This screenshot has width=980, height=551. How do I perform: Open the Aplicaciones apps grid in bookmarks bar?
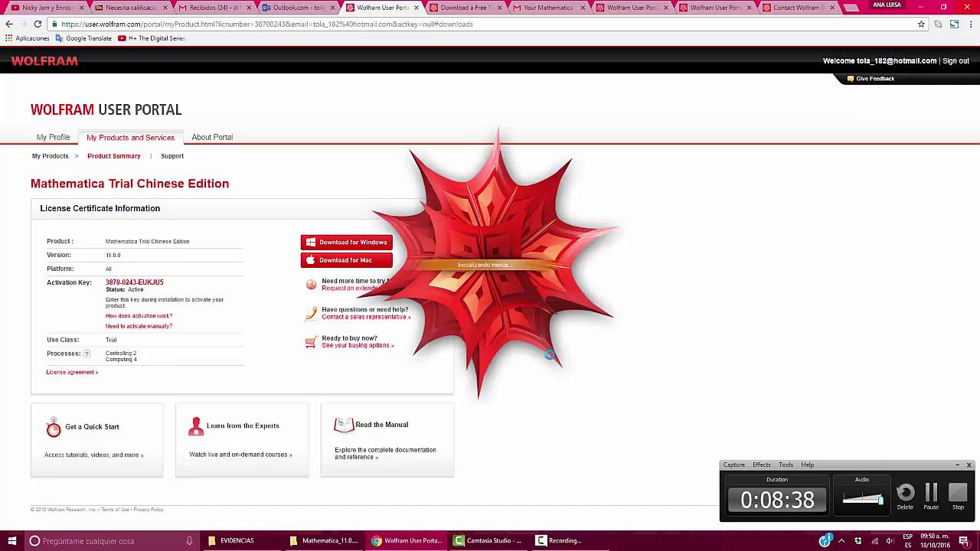point(27,38)
